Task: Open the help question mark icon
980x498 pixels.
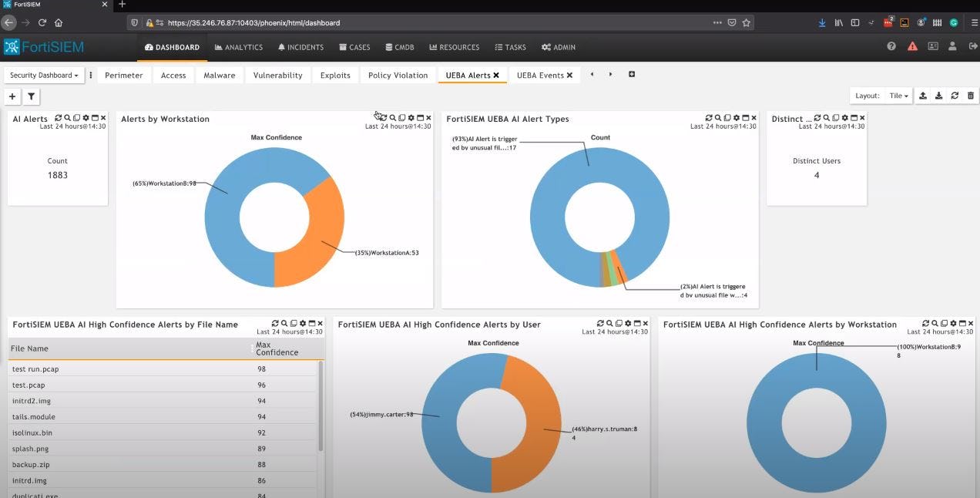Action: coord(891,46)
